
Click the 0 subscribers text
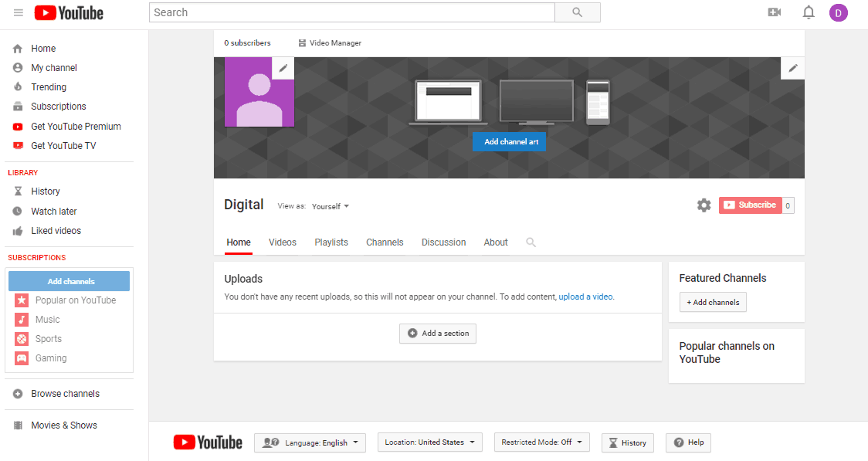point(247,43)
